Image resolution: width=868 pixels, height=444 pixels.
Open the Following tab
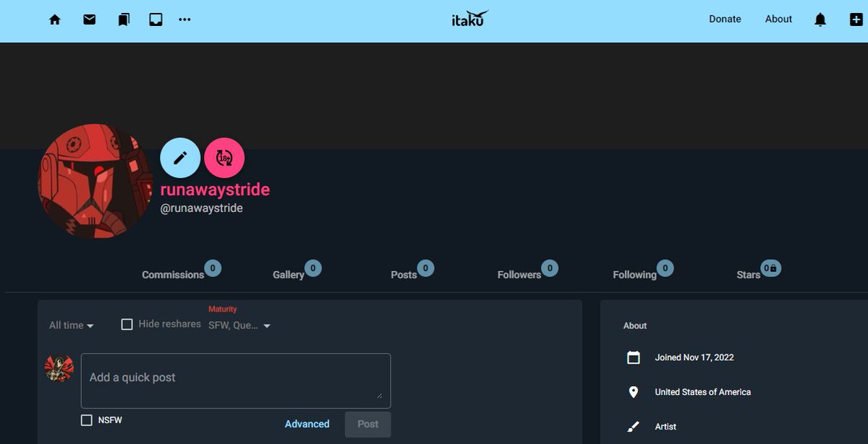pyautogui.click(x=634, y=275)
